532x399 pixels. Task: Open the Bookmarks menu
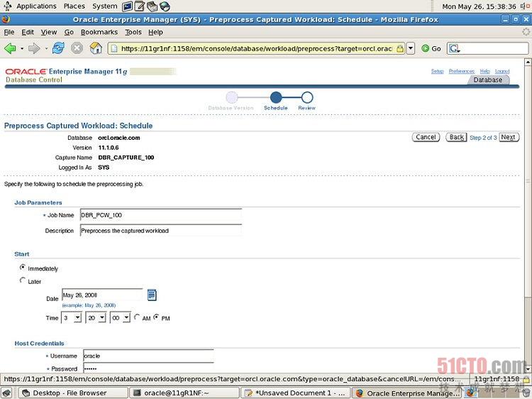[99, 32]
